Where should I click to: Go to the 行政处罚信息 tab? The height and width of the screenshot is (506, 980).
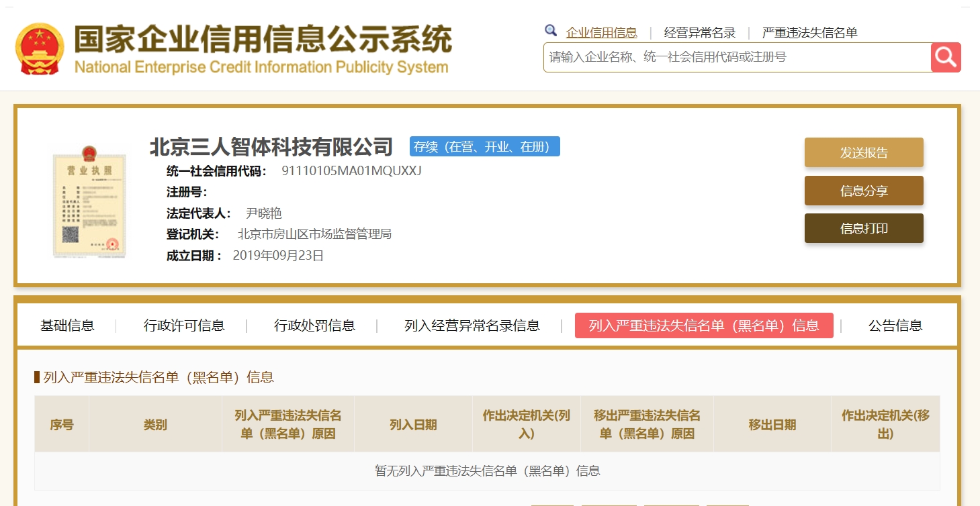(314, 325)
